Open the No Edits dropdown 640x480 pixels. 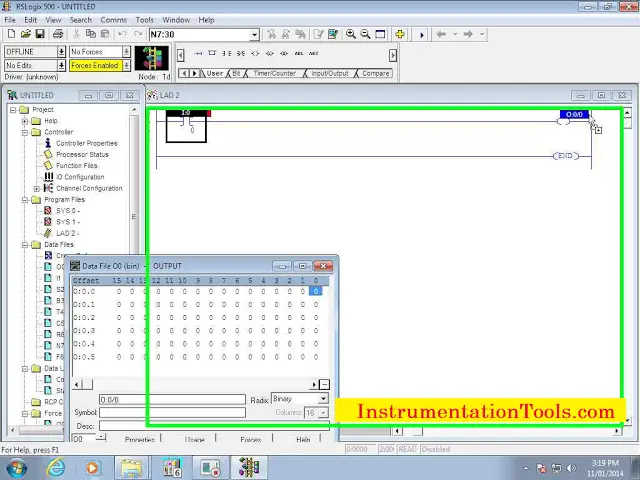click(61, 65)
